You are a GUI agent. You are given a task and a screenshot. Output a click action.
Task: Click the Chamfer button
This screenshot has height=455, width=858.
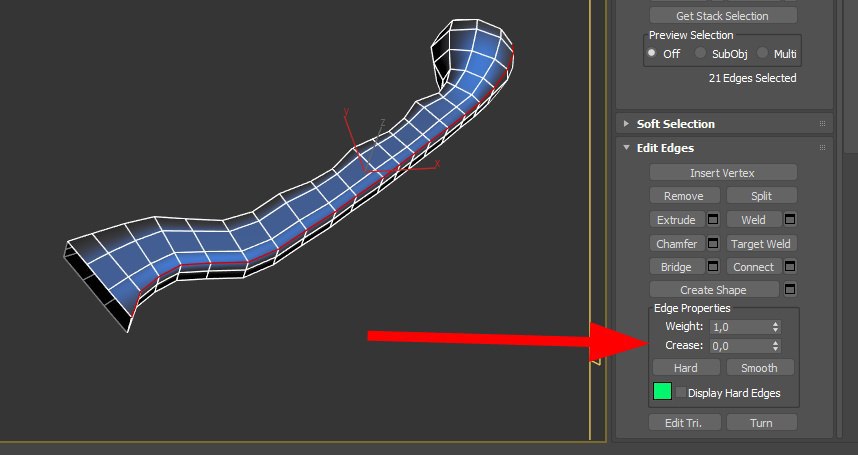tap(677, 243)
